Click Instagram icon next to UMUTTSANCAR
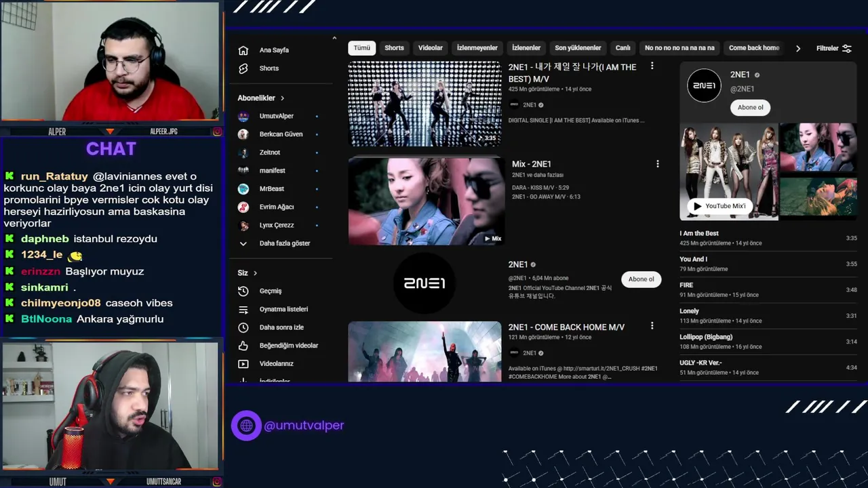 [x=217, y=482]
